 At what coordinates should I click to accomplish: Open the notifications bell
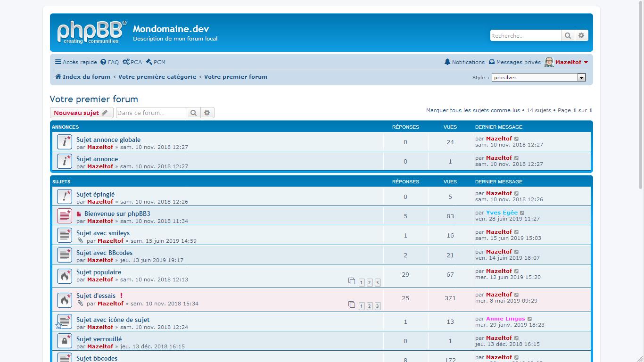(447, 62)
